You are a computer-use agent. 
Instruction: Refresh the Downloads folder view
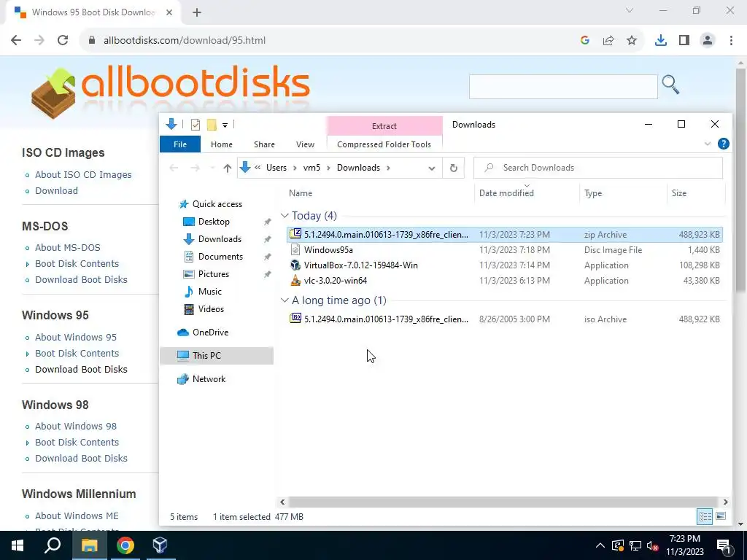pos(454,168)
